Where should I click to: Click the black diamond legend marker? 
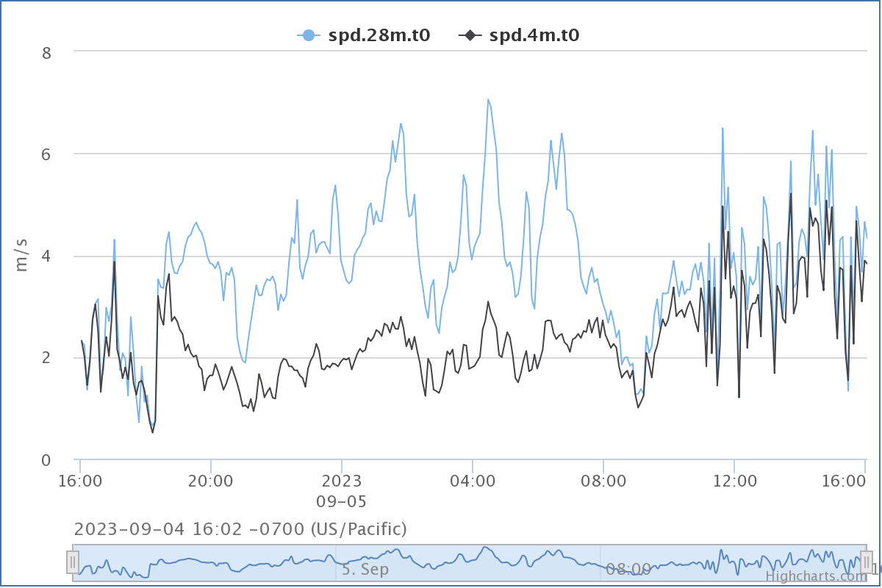click(x=470, y=35)
